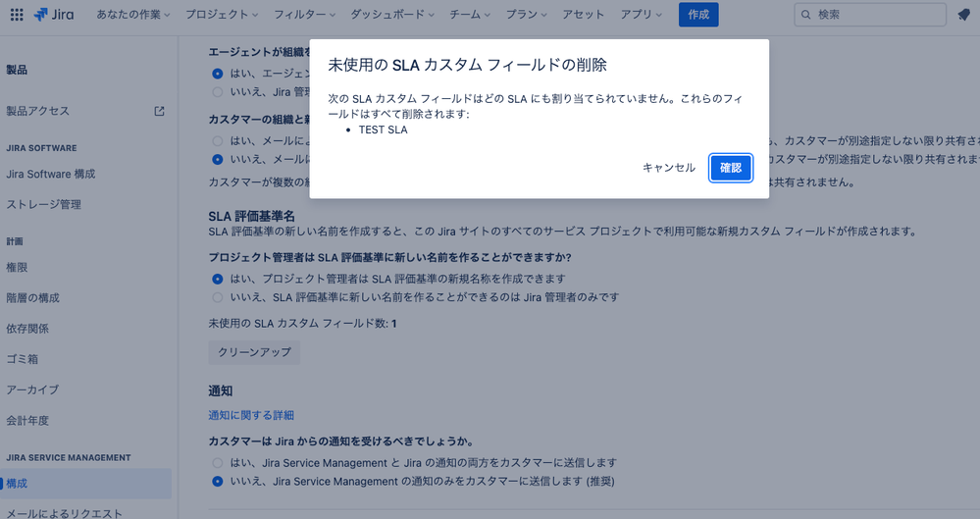Image resolution: width=980 pixels, height=519 pixels.
Task: Select いいえ、メールに radio option
Action: [218, 160]
